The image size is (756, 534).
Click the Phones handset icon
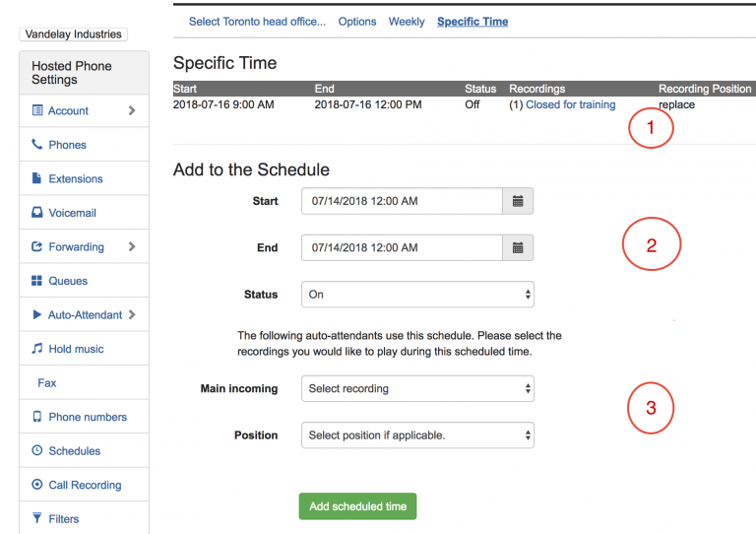click(37, 144)
